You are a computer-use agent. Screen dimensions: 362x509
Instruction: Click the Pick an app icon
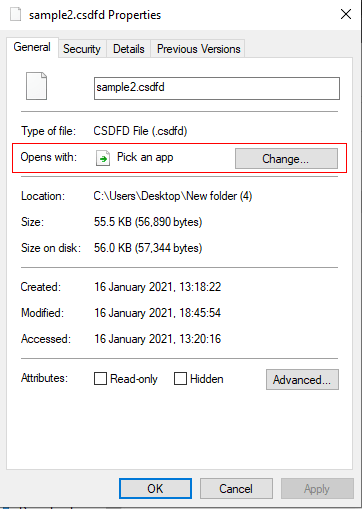pyautogui.click(x=103, y=158)
